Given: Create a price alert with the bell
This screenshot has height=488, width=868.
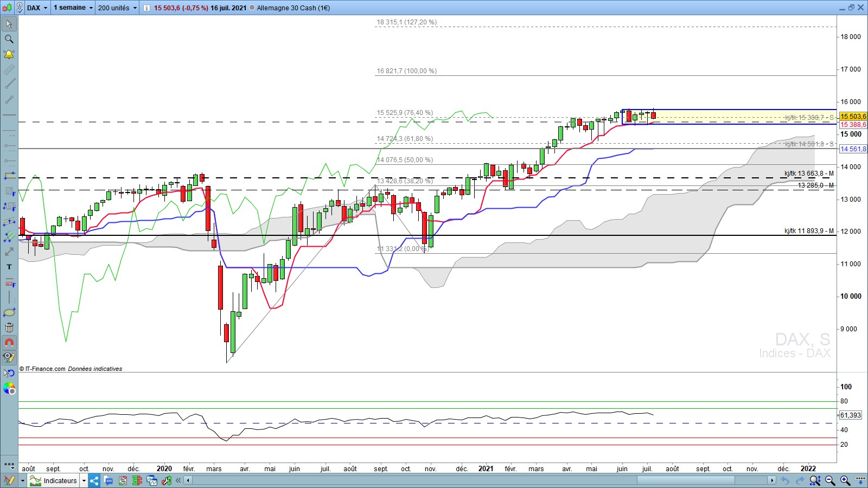Looking at the screenshot, I should [9, 54].
